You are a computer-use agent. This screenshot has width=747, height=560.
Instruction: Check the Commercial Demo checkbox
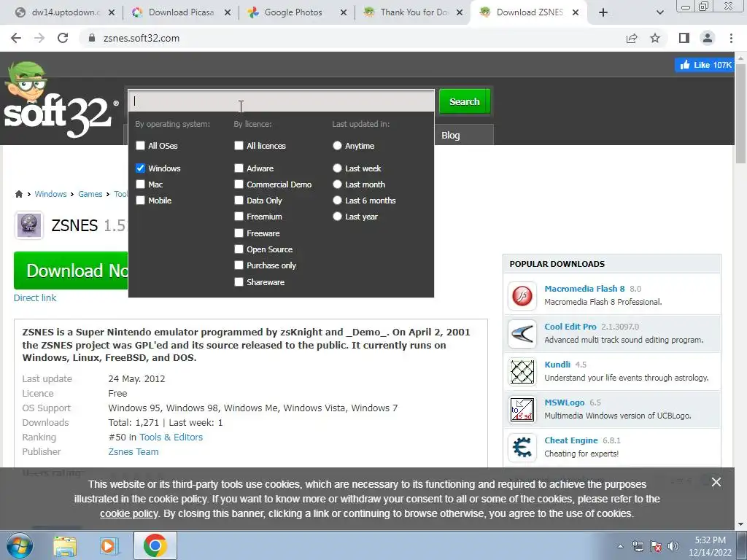click(x=239, y=184)
